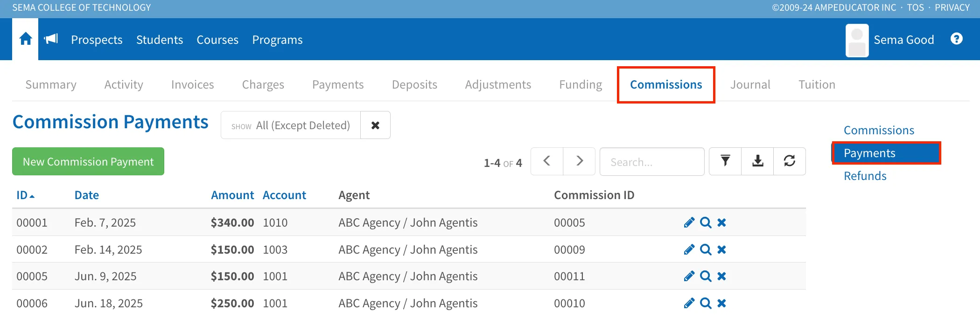Go to next page of results

tap(579, 161)
